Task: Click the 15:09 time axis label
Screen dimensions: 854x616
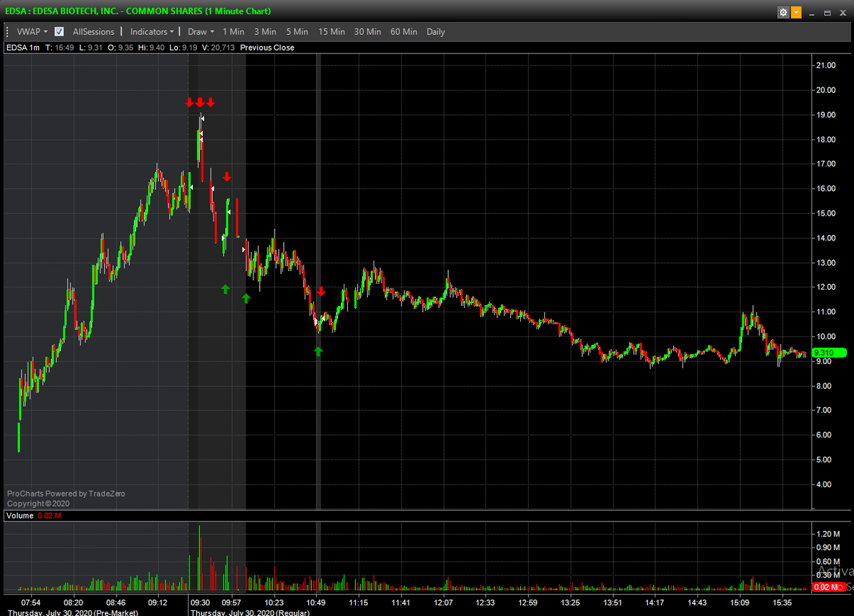Action: (x=740, y=602)
